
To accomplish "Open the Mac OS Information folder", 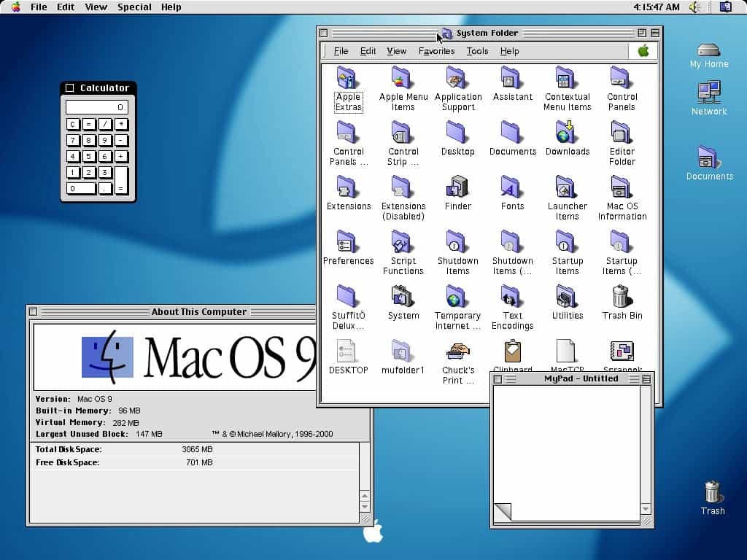I will pyautogui.click(x=622, y=187).
